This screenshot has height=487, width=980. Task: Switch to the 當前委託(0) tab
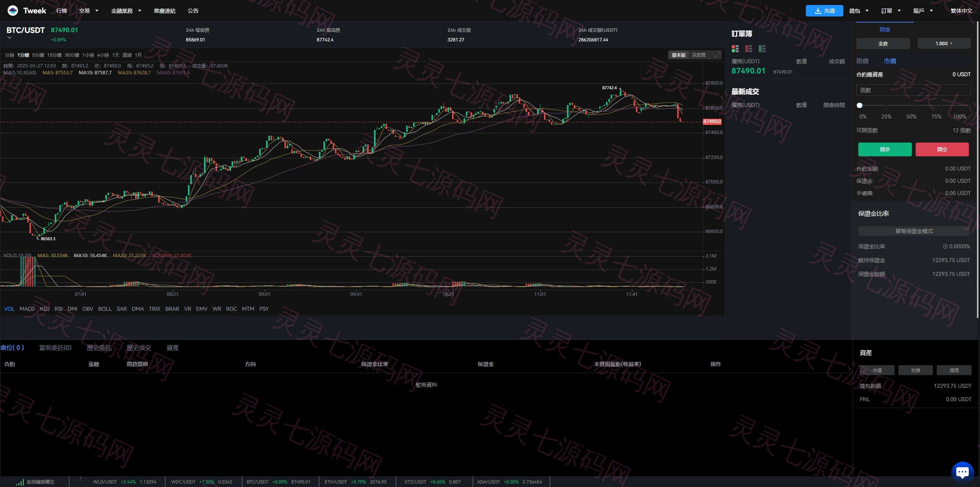pos(55,348)
